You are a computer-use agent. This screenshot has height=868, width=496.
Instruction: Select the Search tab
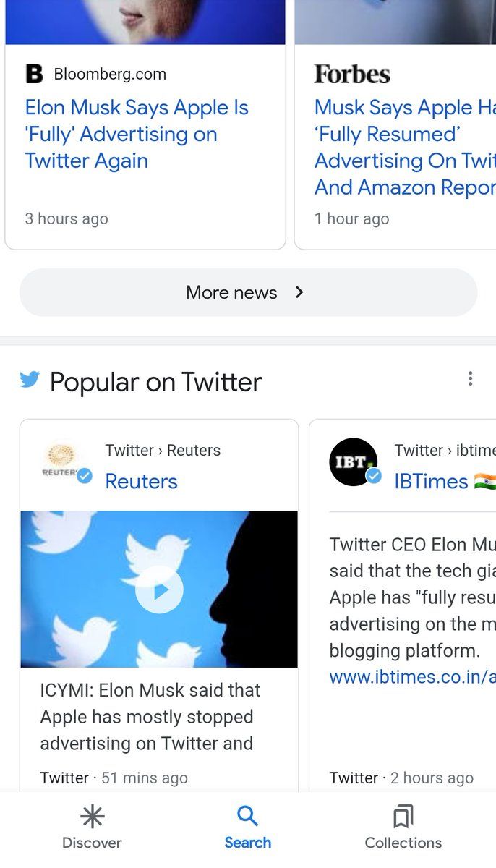(247, 828)
